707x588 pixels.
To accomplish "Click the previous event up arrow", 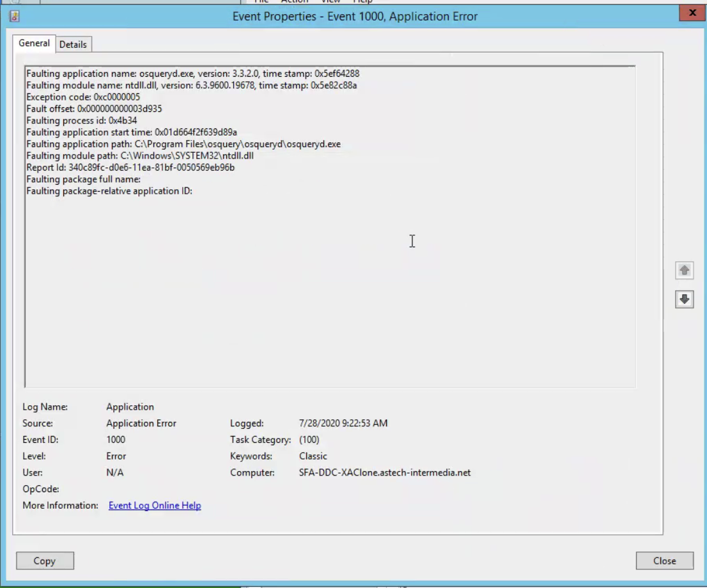I will click(x=685, y=270).
